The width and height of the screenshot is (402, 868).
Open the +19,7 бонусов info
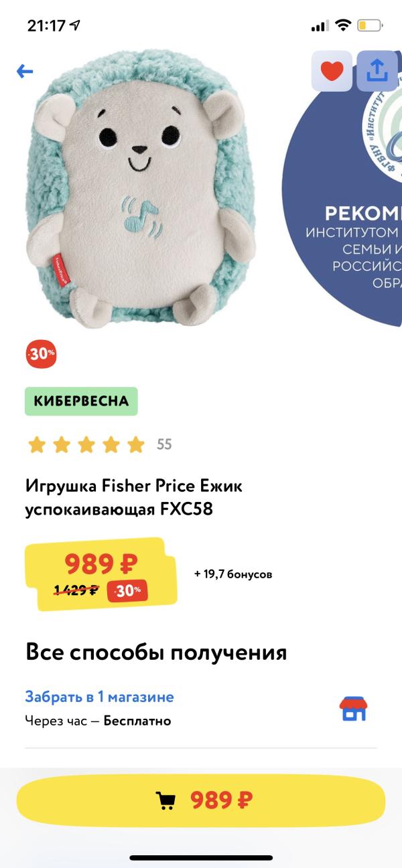point(233,574)
